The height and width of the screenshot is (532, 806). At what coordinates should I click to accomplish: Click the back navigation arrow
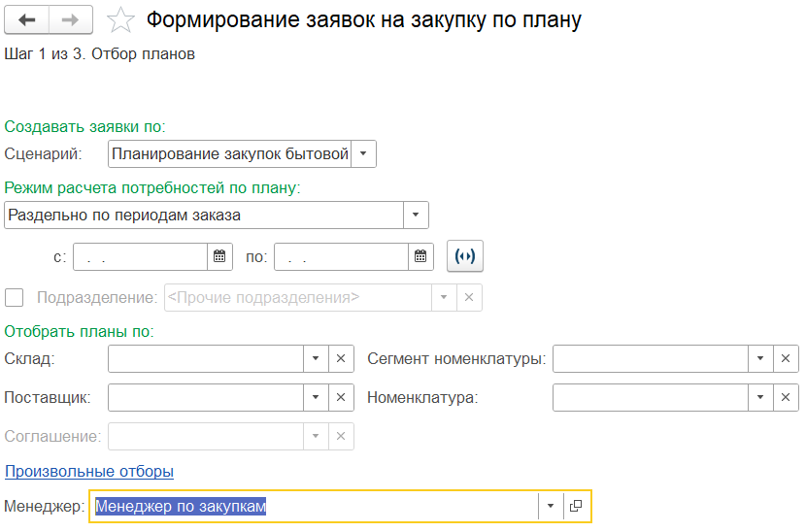[x=27, y=20]
